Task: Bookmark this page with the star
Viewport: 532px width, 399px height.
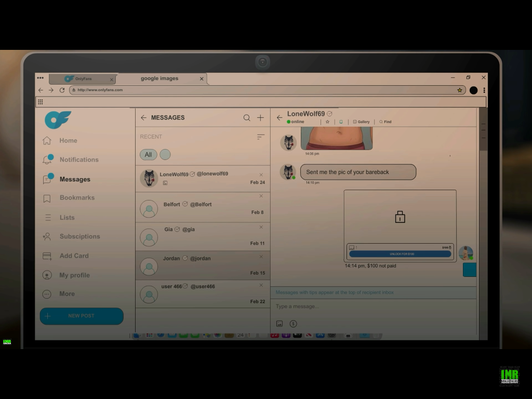Action: [460, 90]
